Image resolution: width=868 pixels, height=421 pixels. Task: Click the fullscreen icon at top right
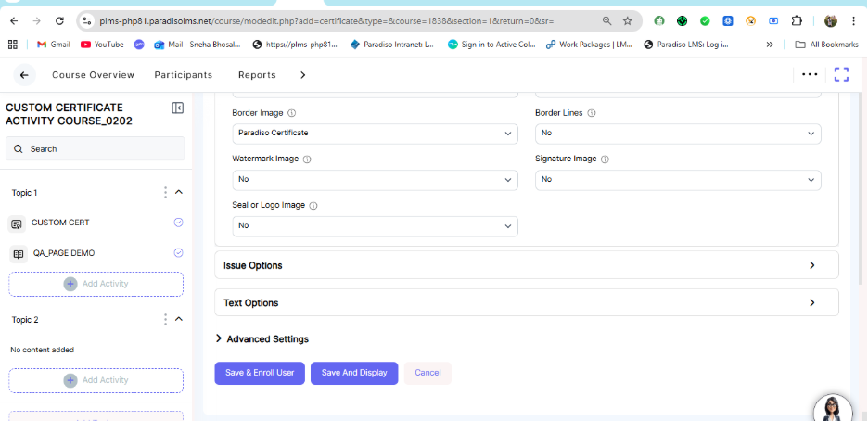click(x=841, y=75)
